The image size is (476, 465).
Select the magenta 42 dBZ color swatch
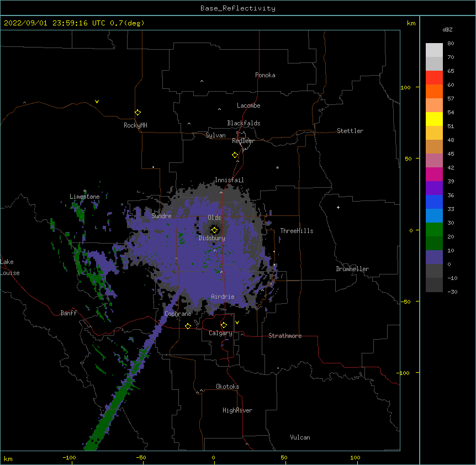[x=434, y=174]
